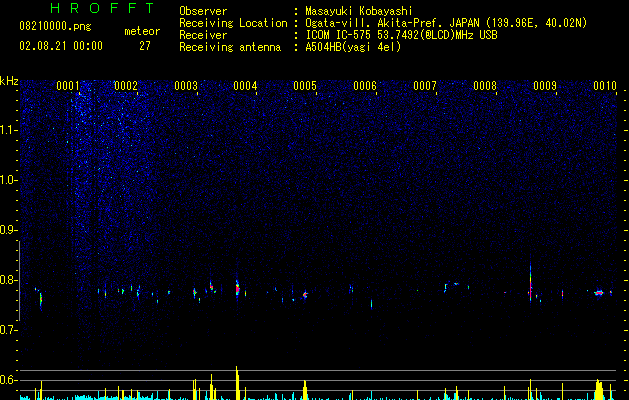Screen dimensions: 629x400
Task: Click the A504HB(yagi 4el) antenna text
Action: pos(353,47)
